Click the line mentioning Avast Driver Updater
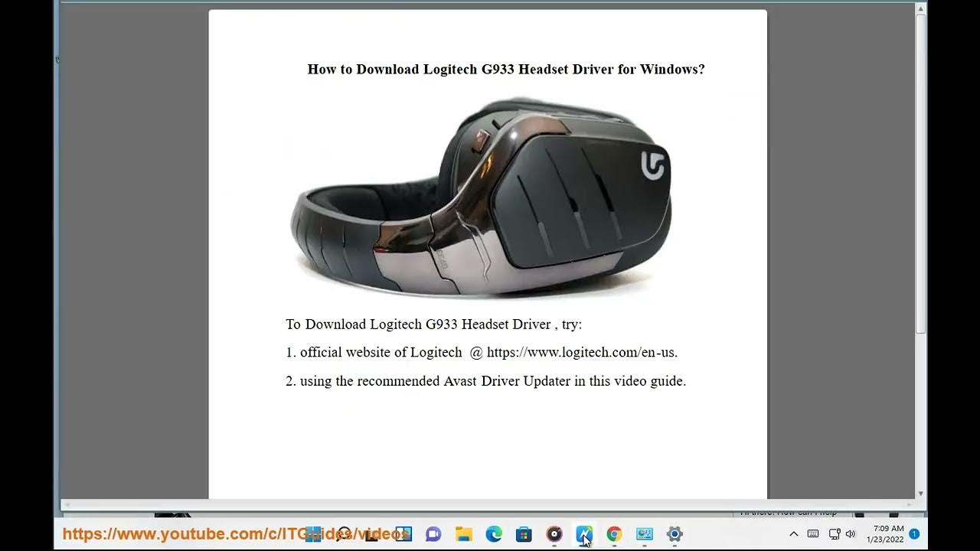This screenshot has width=980, height=551. (486, 381)
